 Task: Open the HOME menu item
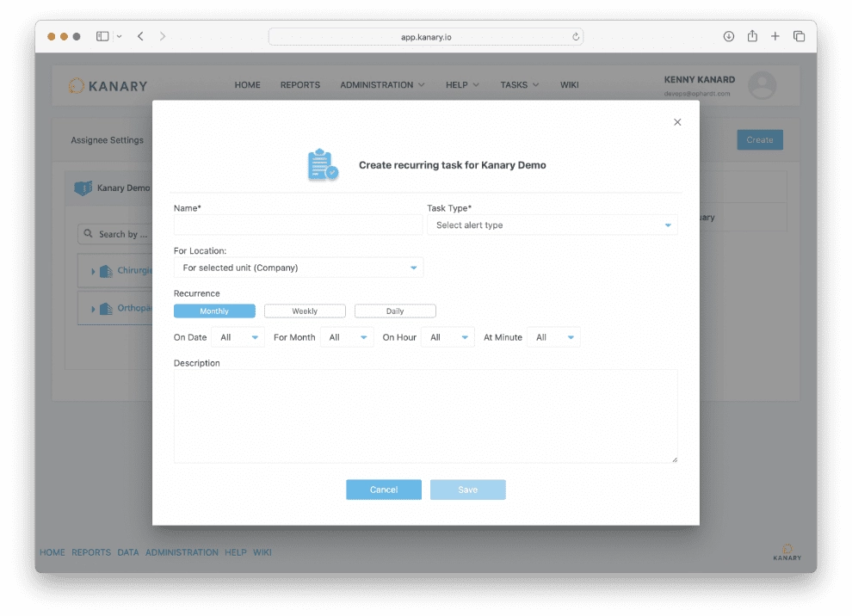[247, 84]
